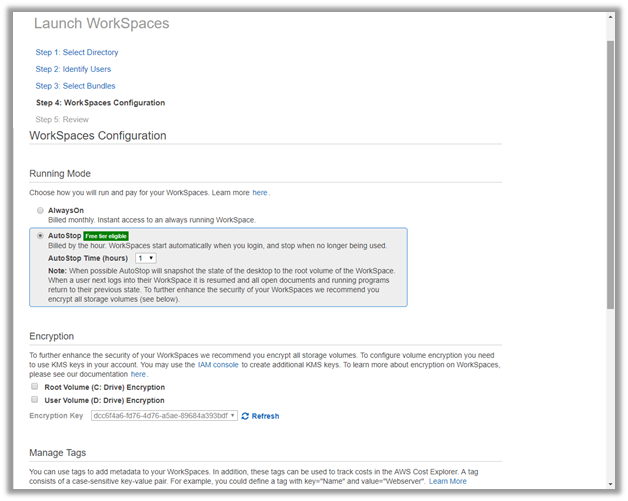The image size is (628, 501).
Task: Select the AutoStop running mode
Action: coord(40,236)
